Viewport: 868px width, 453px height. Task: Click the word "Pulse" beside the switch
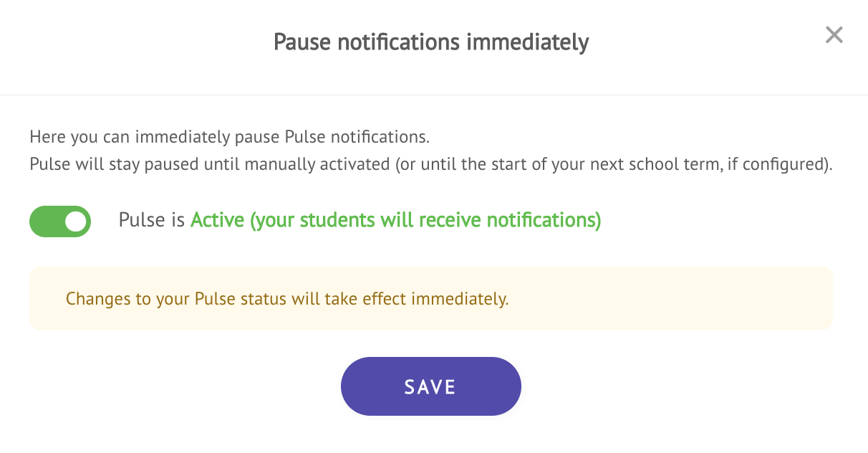(x=142, y=220)
